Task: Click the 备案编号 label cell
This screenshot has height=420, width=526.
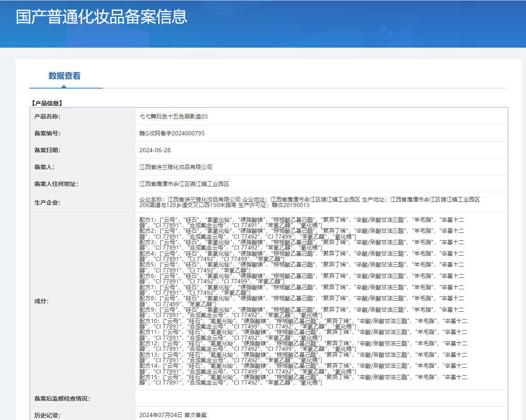Action: pos(82,133)
